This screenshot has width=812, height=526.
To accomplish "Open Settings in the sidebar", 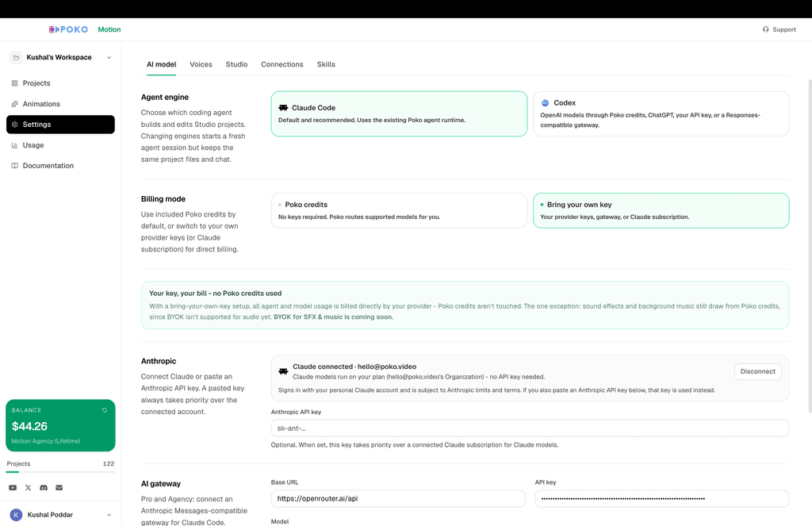I will pos(60,125).
